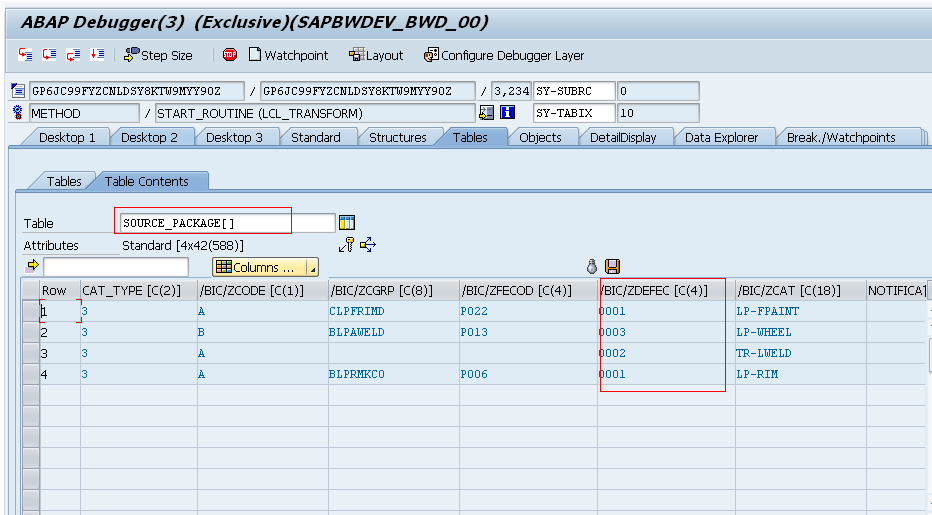Click the SY-TABIX value field showing 10

coord(658,112)
